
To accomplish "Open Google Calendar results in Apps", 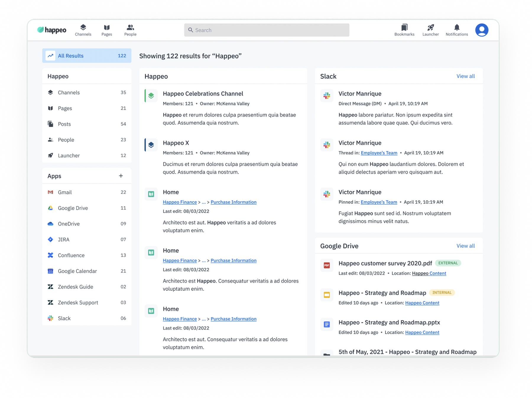I will (x=87, y=271).
